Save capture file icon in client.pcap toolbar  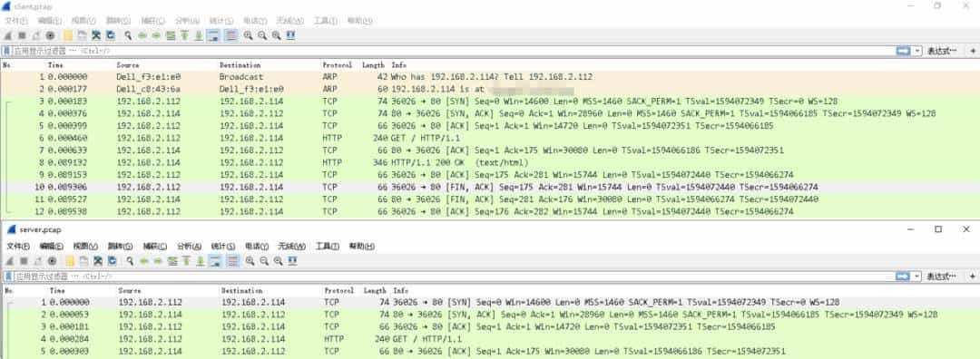point(82,35)
